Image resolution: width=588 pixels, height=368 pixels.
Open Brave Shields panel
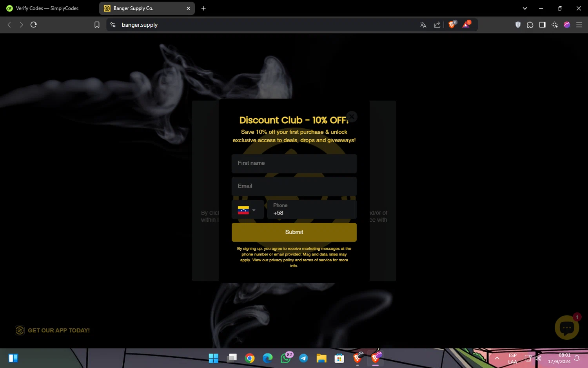pyautogui.click(x=452, y=25)
